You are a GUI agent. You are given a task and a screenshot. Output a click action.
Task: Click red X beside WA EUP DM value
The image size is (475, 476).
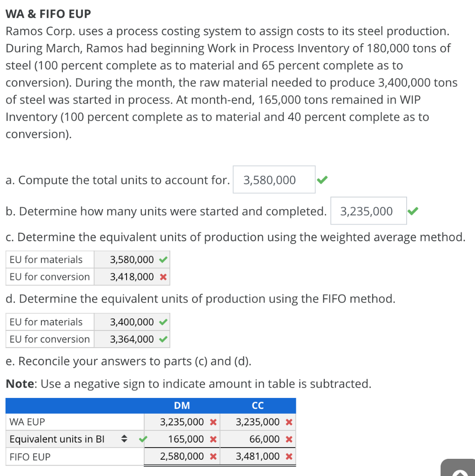coord(214,422)
